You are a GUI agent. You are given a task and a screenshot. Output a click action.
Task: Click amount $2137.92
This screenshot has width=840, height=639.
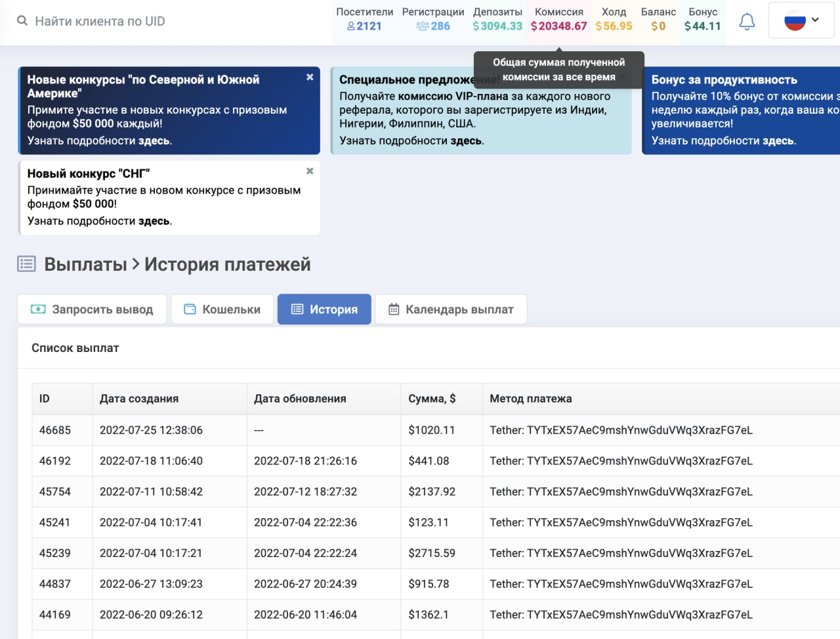pyautogui.click(x=432, y=492)
